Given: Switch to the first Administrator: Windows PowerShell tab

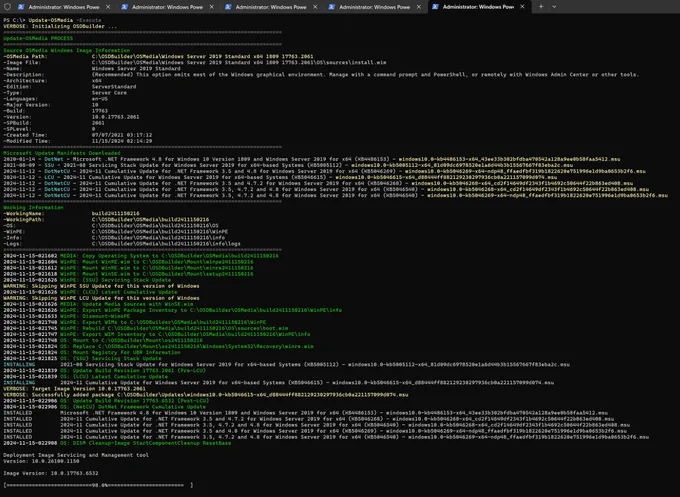Looking at the screenshot, I should (64, 7).
